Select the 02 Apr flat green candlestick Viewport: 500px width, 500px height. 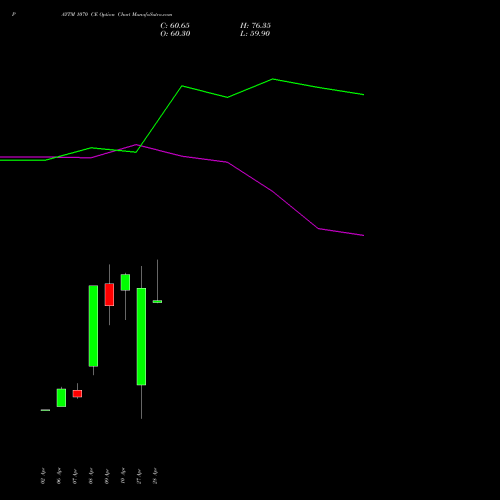click(x=45, y=410)
